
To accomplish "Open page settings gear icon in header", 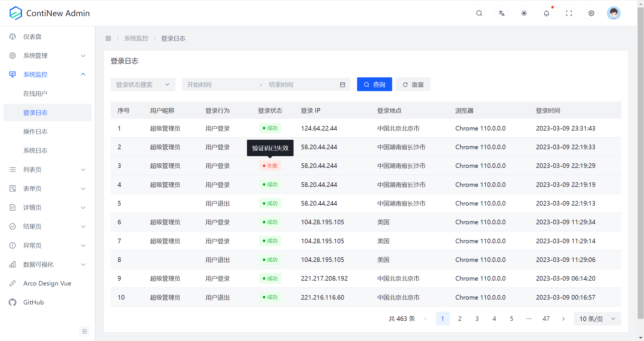I will tap(591, 13).
